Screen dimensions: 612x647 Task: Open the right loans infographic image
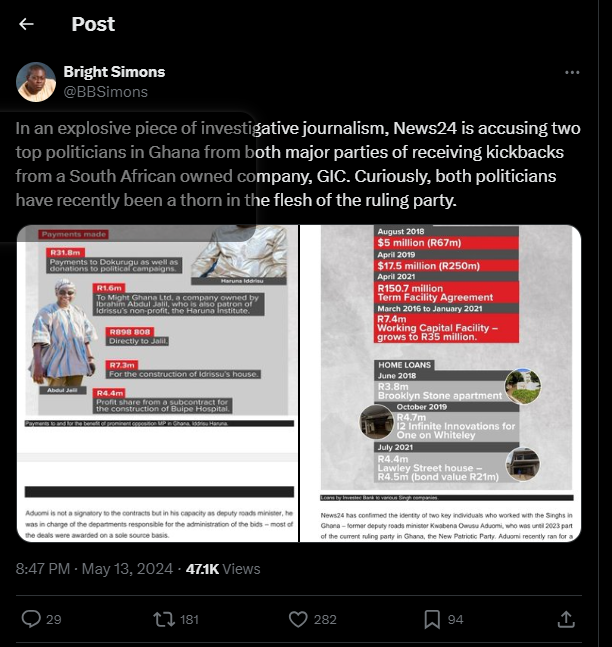tap(441, 383)
